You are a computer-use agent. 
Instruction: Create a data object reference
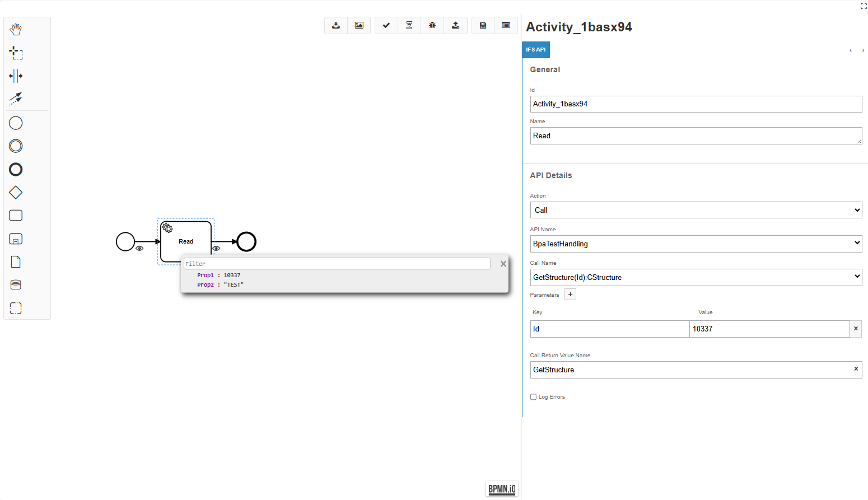coord(16,262)
